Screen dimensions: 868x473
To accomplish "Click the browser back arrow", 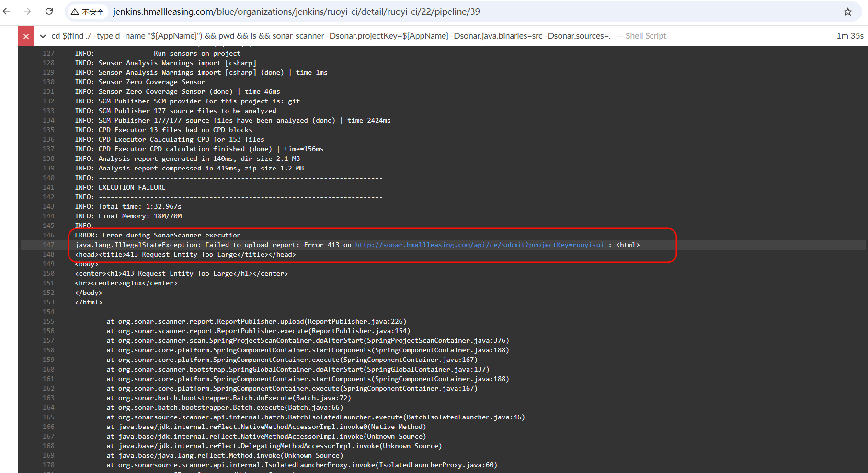I will pos(7,11).
